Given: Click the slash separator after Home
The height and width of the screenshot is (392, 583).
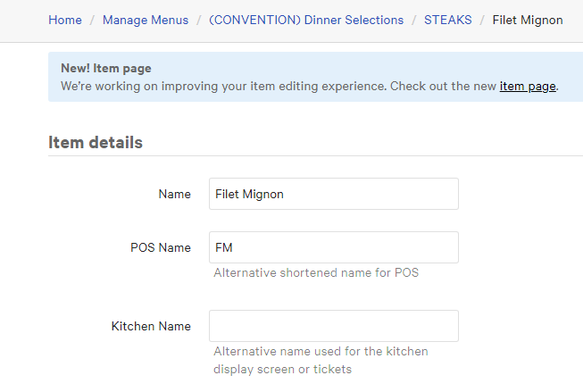Looking at the screenshot, I should (92, 20).
